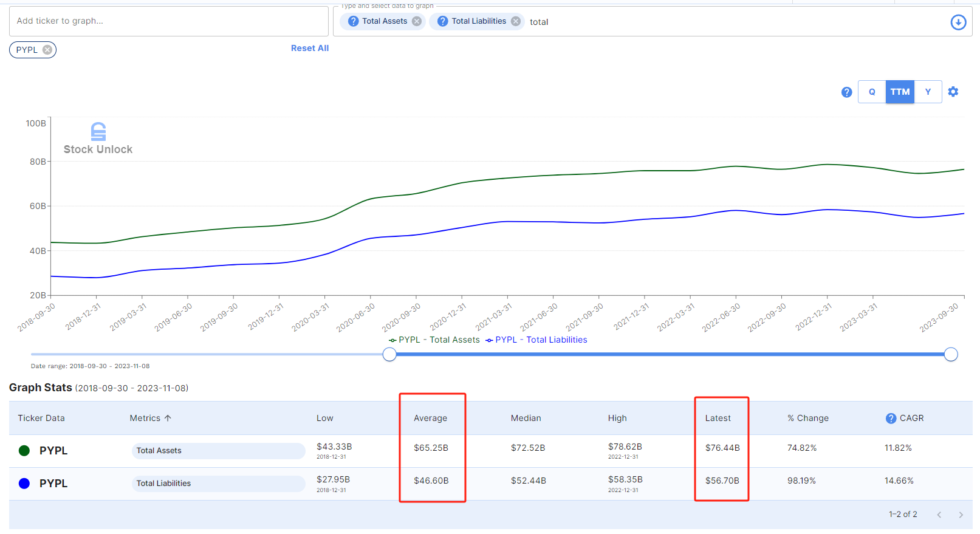Select the Total Assets row metric pill
980x534 pixels.
coord(218,451)
